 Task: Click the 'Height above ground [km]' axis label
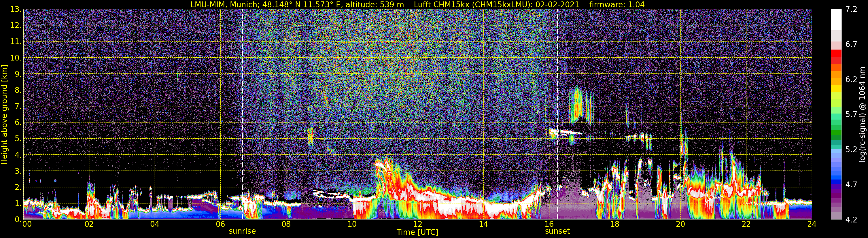pos(4,114)
